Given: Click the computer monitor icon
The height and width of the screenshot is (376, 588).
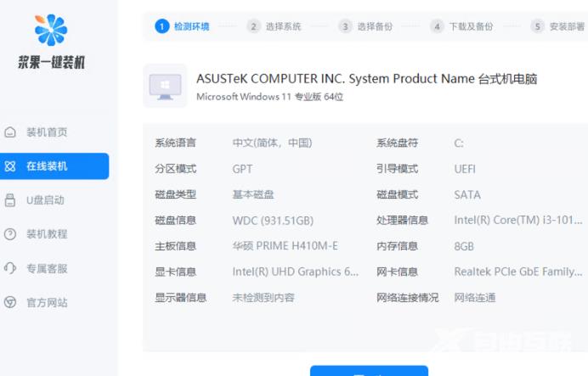Looking at the screenshot, I should pyautogui.click(x=165, y=86).
